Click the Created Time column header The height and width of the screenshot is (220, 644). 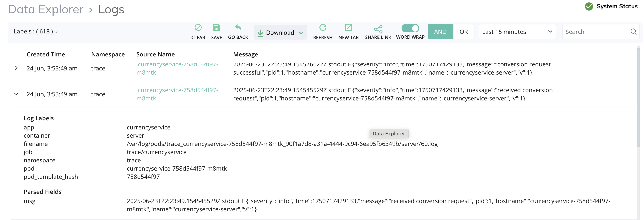(46, 54)
